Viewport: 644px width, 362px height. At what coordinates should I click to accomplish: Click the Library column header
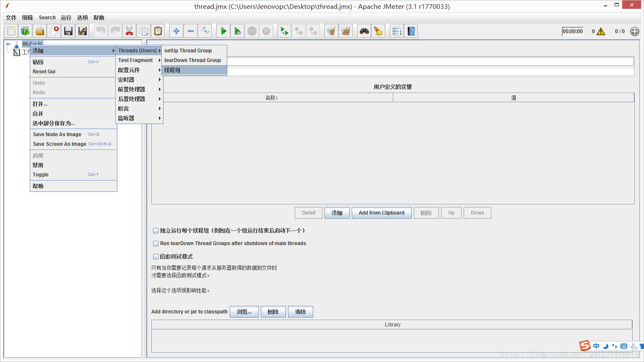392,325
